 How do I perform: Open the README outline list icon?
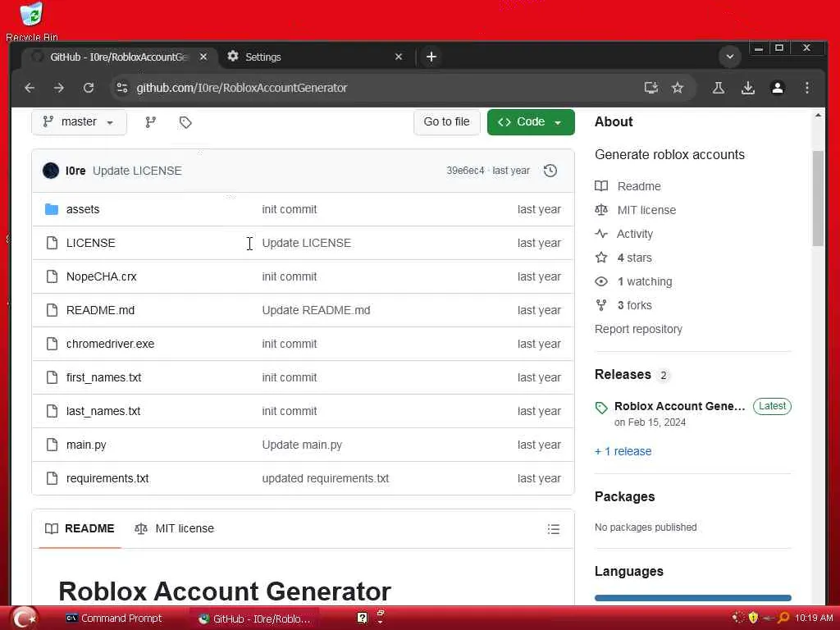tap(554, 529)
